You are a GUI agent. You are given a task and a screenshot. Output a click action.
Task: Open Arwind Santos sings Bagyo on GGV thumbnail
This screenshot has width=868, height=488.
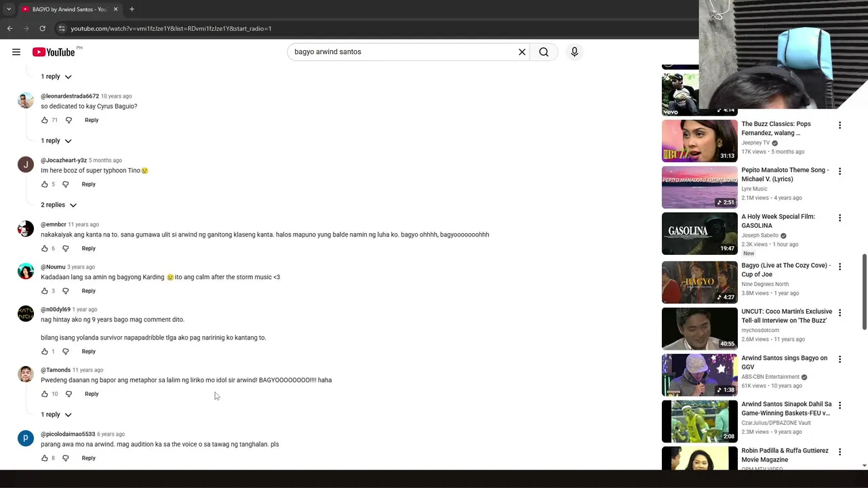pyautogui.click(x=699, y=375)
